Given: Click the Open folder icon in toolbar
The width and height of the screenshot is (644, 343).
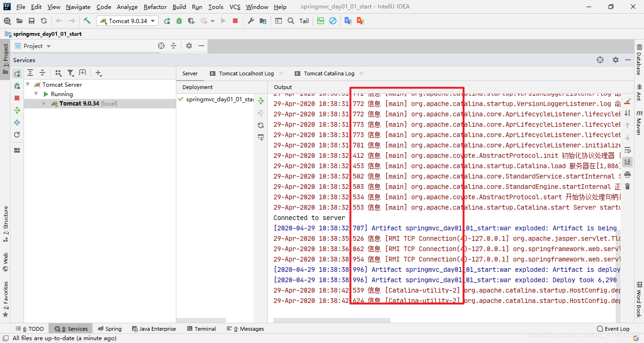Looking at the screenshot, I should tap(19, 21).
